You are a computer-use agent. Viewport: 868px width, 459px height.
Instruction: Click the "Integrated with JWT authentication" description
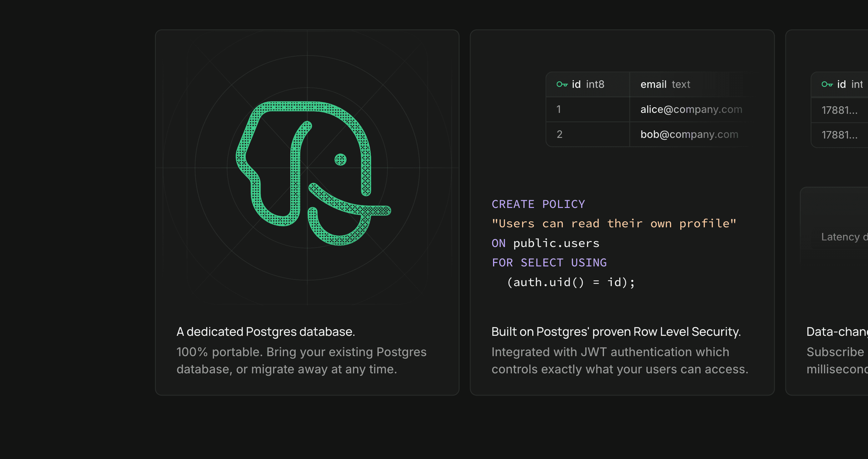pos(620,361)
